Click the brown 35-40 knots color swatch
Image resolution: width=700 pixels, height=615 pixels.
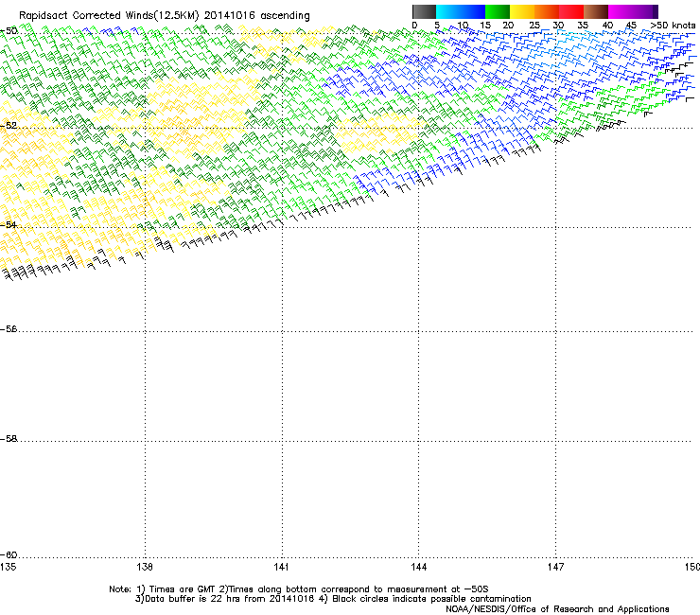click(x=596, y=11)
